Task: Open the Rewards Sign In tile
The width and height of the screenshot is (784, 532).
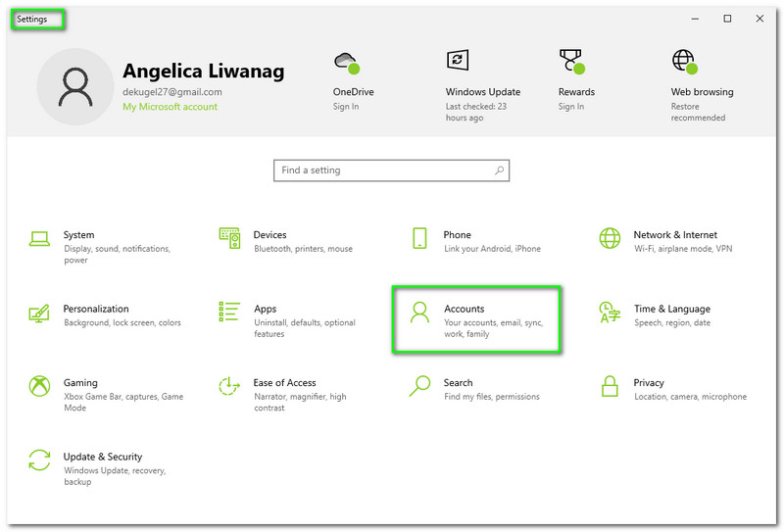Action: pyautogui.click(x=576, y=92)
